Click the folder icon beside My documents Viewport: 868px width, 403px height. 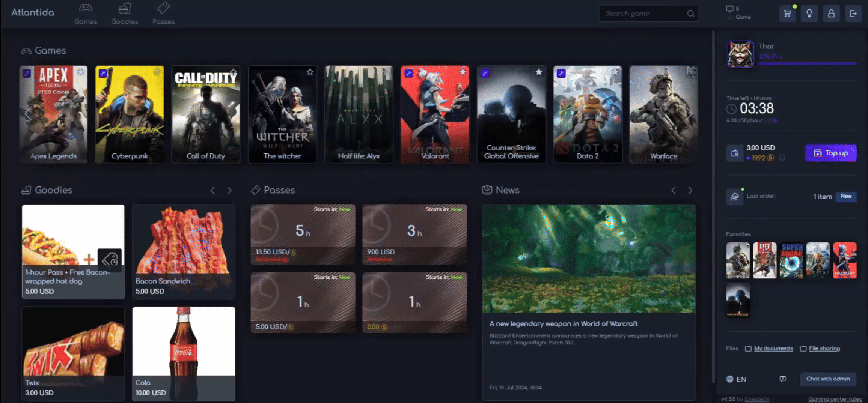pos(748,349)
